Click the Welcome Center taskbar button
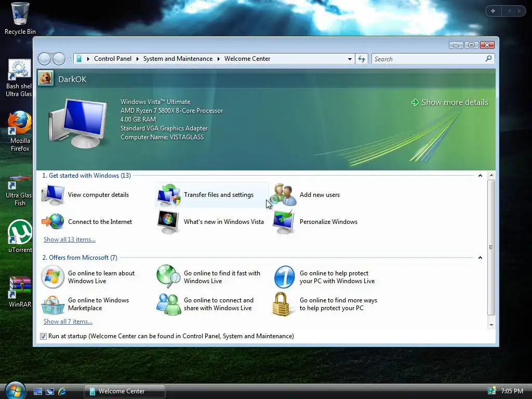This screenshot has width=532, height=399. 125,391
